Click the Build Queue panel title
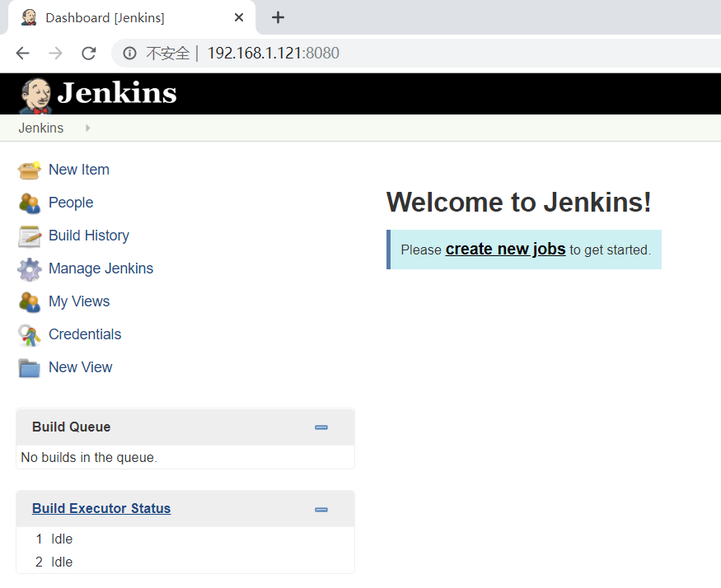 (71, 427)
